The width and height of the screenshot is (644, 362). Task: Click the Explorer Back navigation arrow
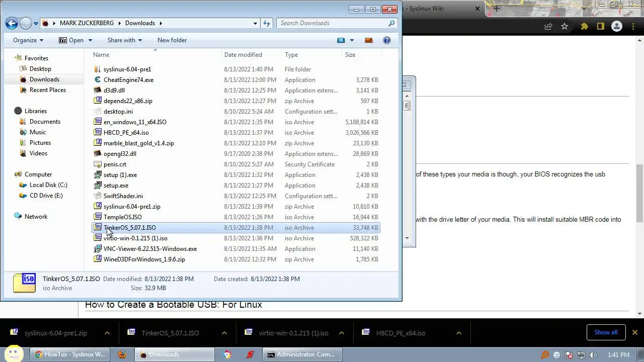12,23
